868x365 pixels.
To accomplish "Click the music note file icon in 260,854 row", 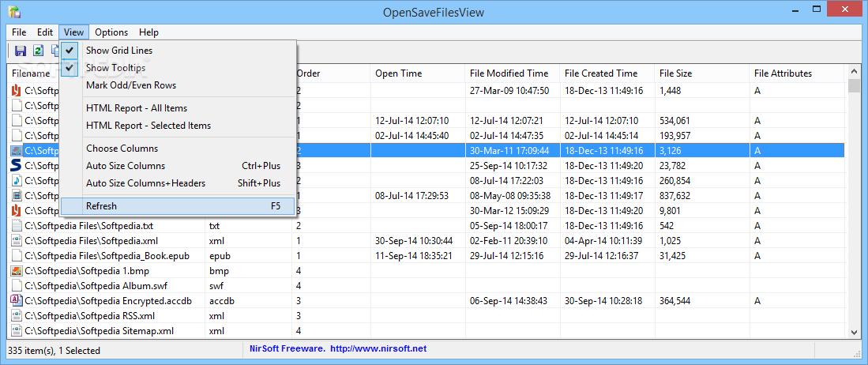I will pyautogui.click(x=16, y=180).
